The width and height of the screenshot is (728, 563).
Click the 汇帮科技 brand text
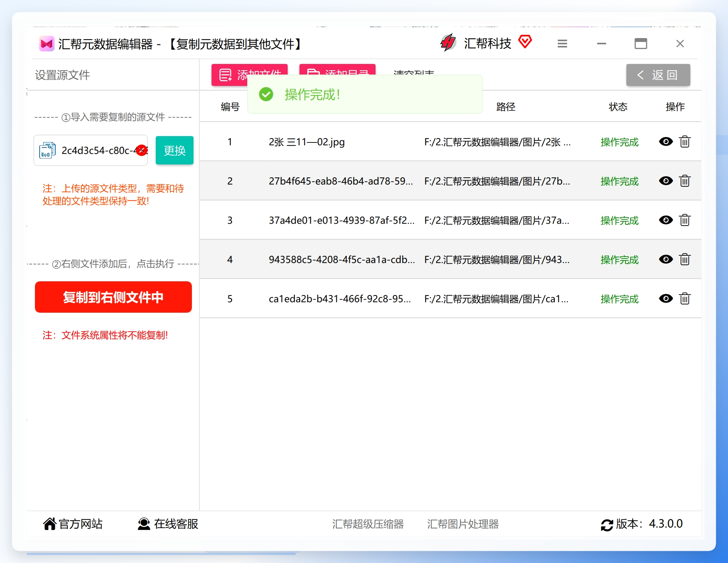(x=487, y=43)
